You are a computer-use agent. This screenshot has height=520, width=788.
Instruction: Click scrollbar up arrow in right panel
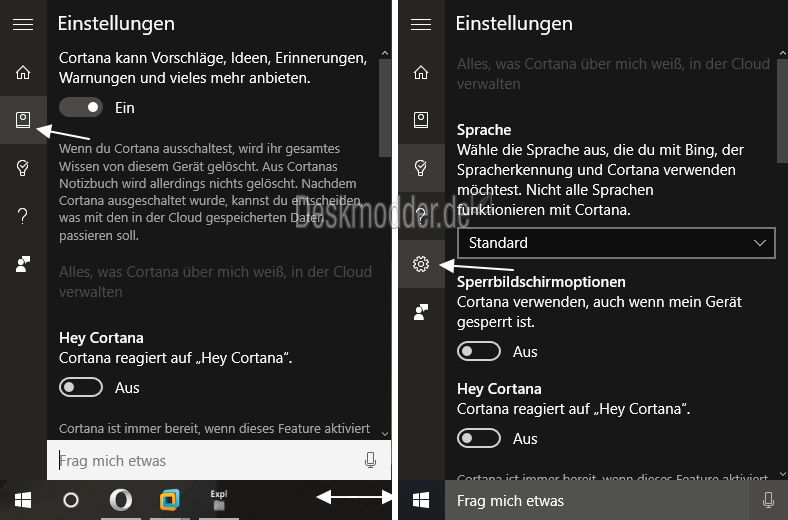point(782,53)
